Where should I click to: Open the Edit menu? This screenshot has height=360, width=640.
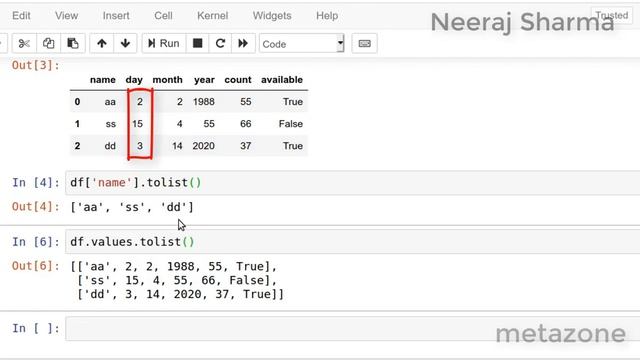(21, 16)
